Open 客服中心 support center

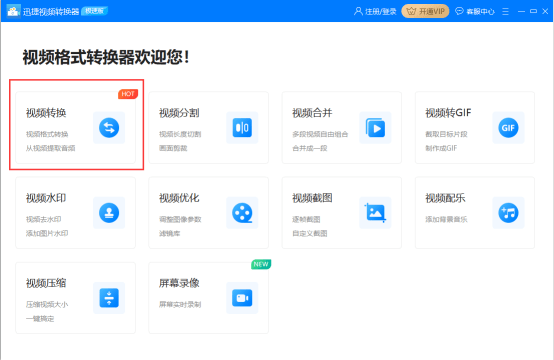point(480,11)
